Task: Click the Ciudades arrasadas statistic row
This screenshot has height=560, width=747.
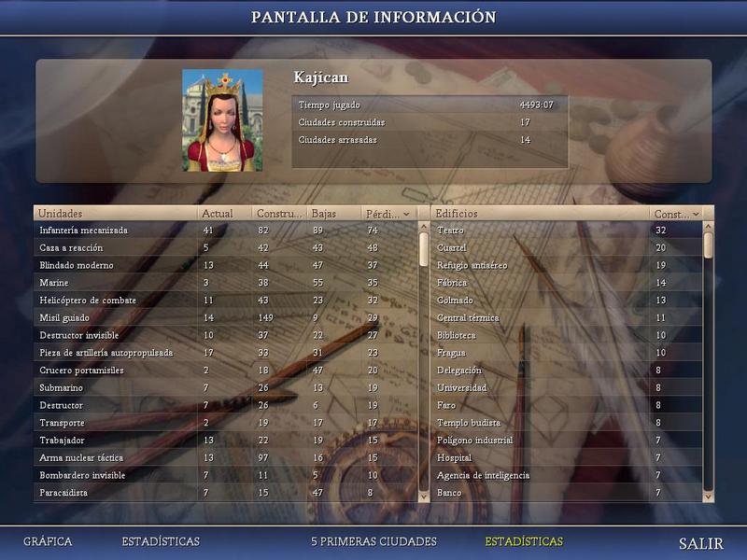Action: [430, 140]
